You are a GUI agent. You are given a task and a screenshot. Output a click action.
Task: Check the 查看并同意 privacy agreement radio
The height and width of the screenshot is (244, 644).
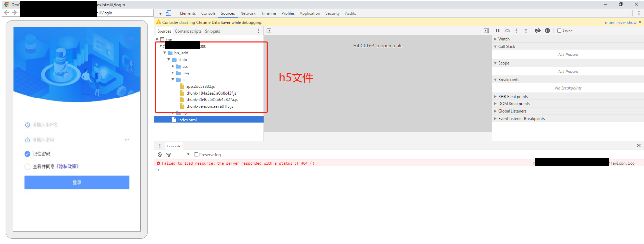click(27, 166)
